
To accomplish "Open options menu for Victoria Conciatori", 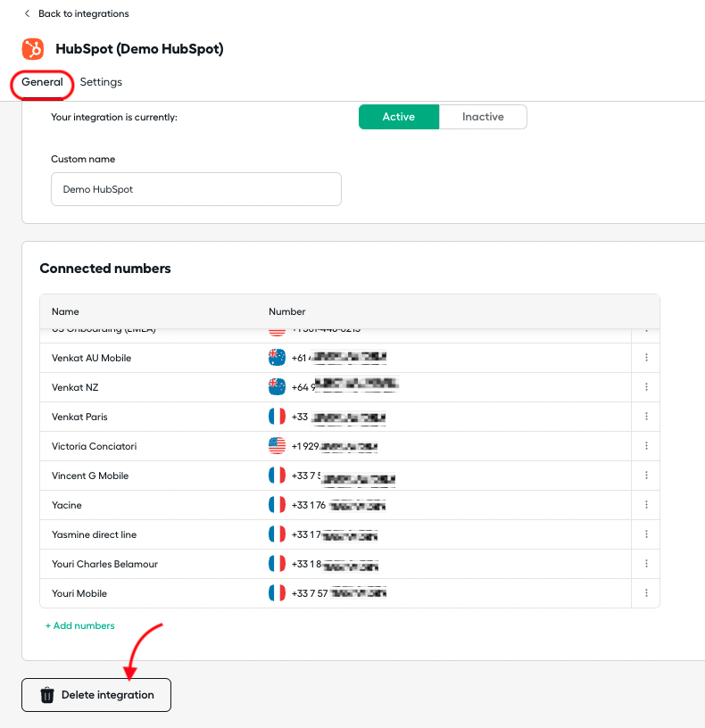I will [646, 446].
